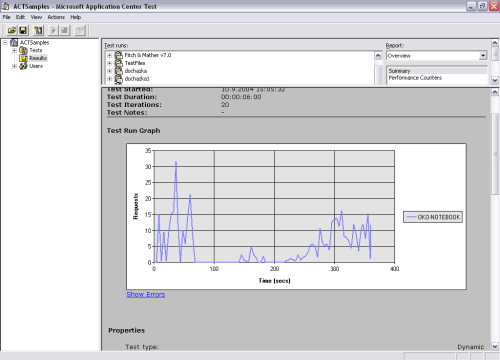Click the report page scroll down arrow

[x=495, y=346]
